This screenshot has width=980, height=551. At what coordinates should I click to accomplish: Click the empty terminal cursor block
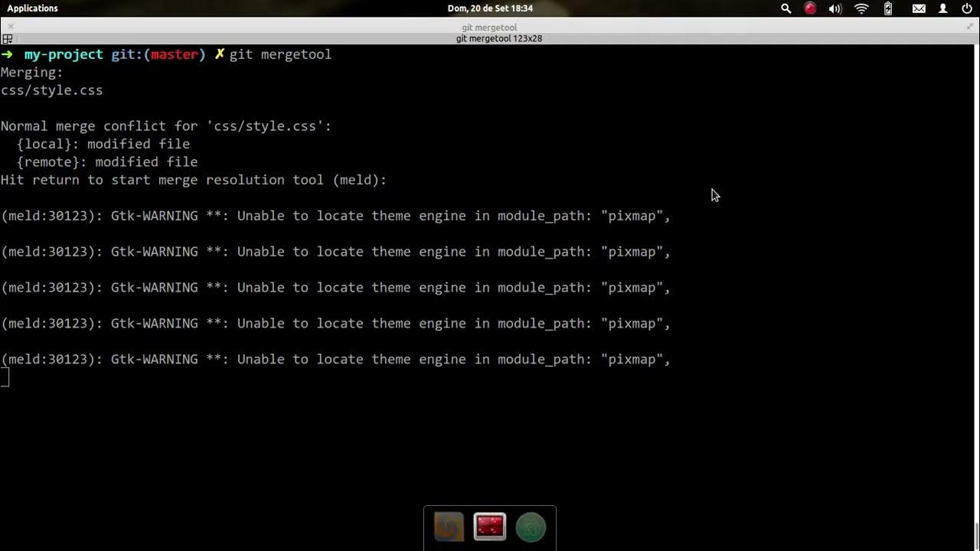coord(5,377)
